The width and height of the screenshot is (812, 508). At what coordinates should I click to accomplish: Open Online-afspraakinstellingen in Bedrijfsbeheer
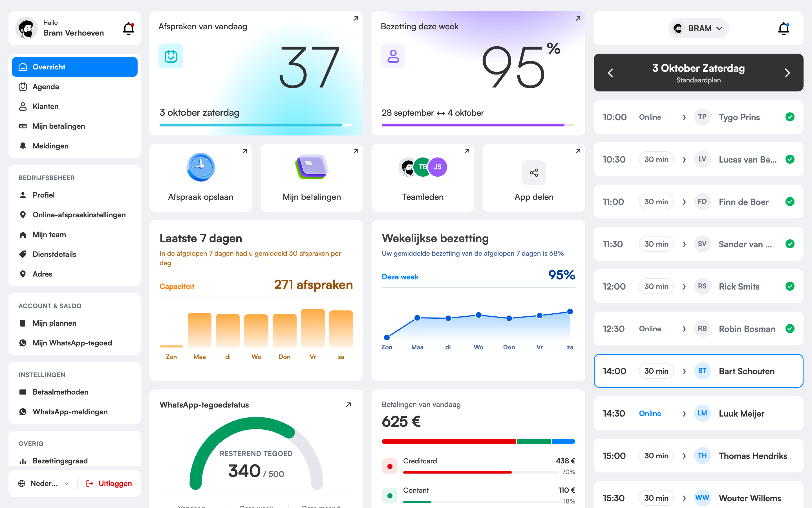pos(74,215)
